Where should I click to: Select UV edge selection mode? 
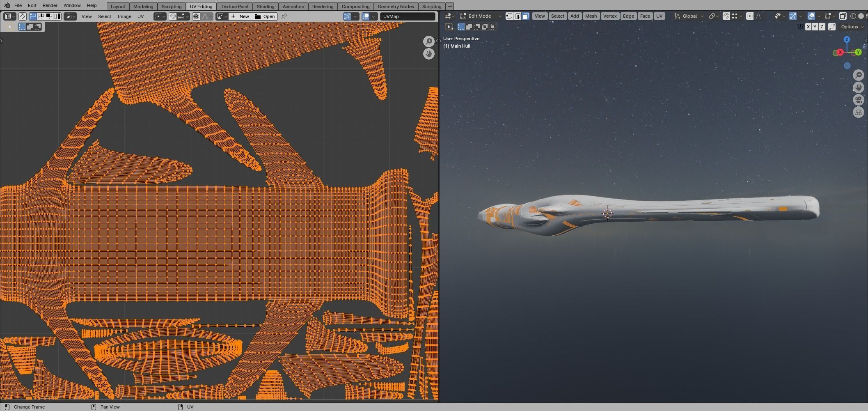click(41, 16)
